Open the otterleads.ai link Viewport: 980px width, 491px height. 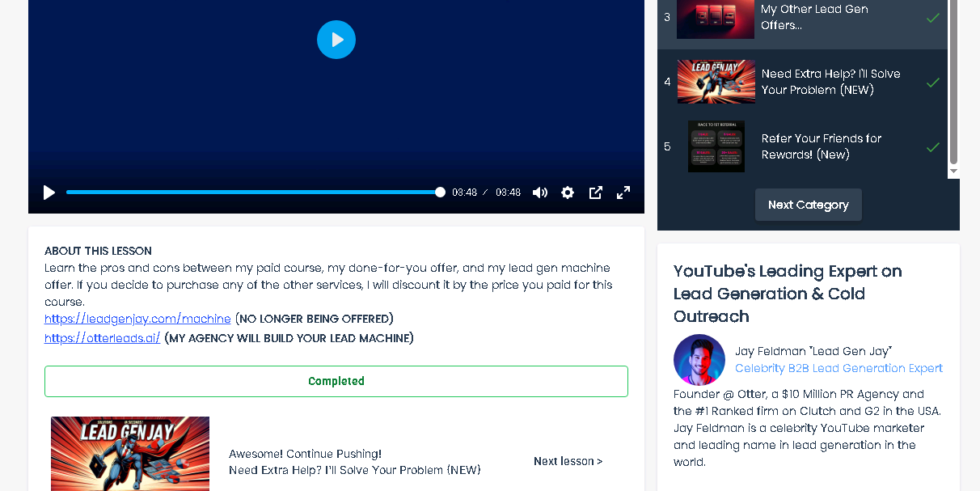coord(103,338)
